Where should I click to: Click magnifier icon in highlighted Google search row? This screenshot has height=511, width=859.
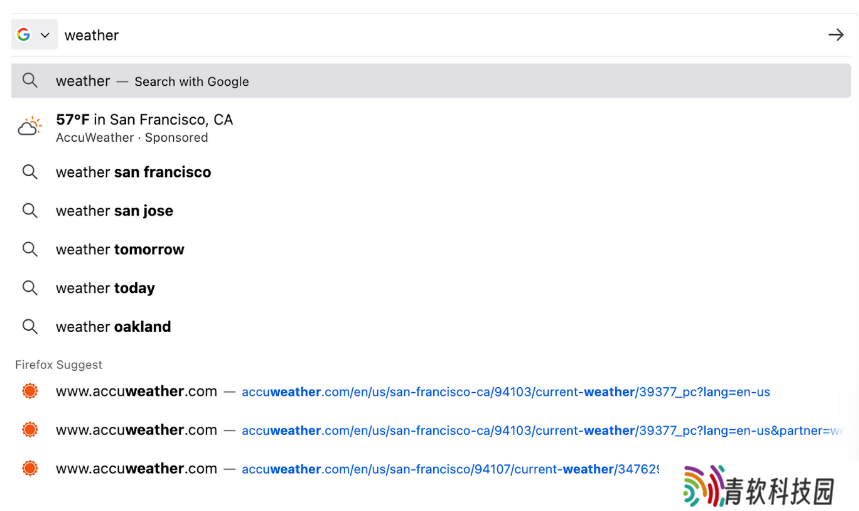coord(30,81)
